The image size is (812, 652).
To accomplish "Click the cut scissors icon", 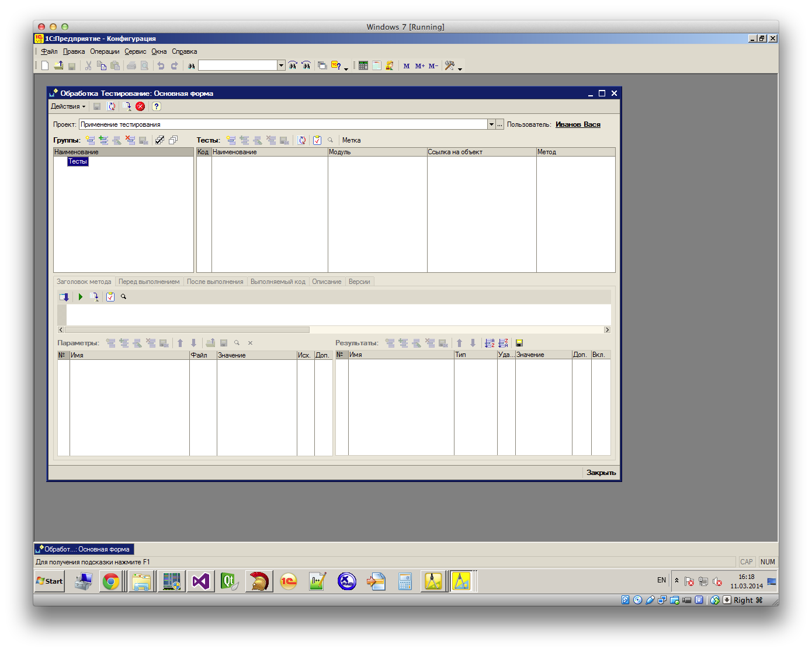I will [88, 65].
